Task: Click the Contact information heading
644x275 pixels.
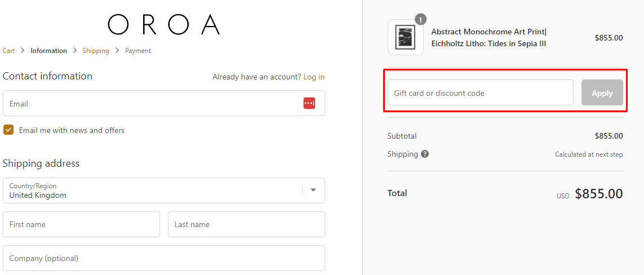Action: [x=47, y=76]
